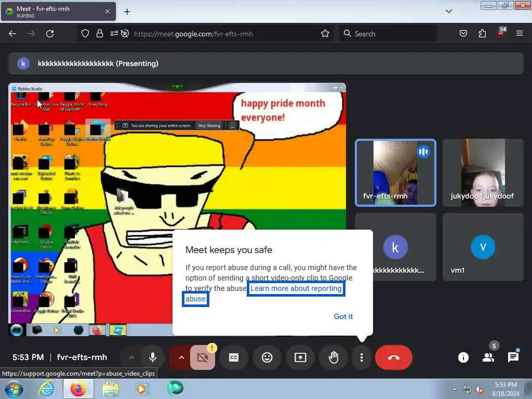The height and width of the screenshot is (399, 532).
Task: Expand audio settings chevron beside microphone
Action: coord(131,357)
